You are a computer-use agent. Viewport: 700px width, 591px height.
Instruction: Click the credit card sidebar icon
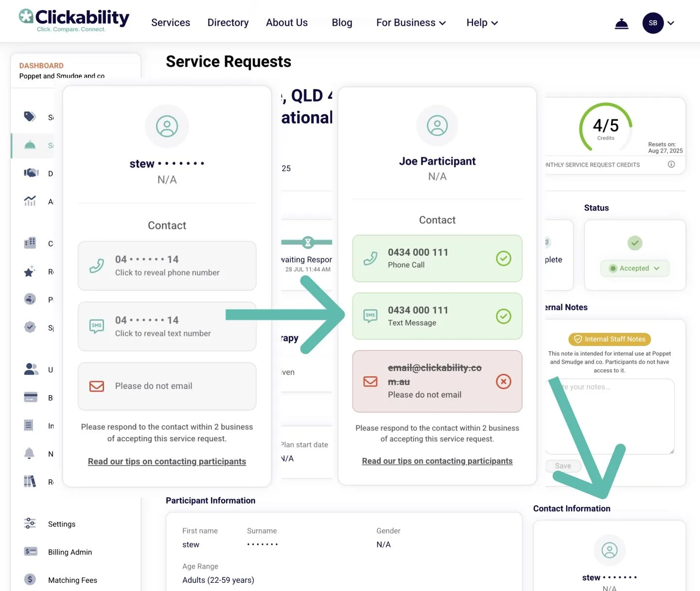click(x=31, y=398)
